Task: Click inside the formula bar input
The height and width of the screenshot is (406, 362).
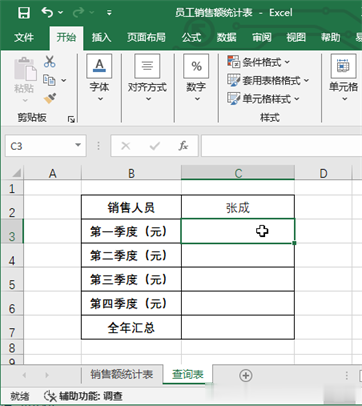Action: [282, 146]
